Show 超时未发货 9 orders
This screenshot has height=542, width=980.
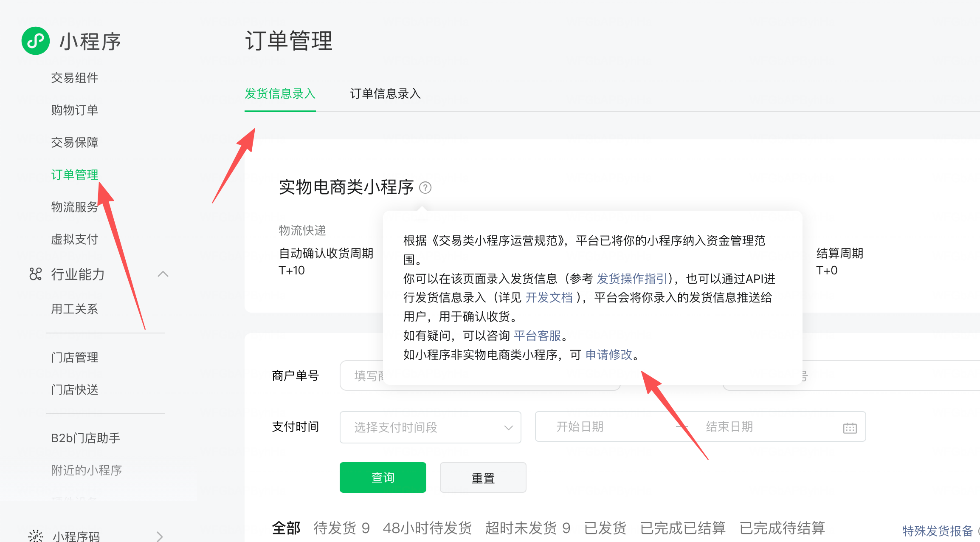[527, 528]
